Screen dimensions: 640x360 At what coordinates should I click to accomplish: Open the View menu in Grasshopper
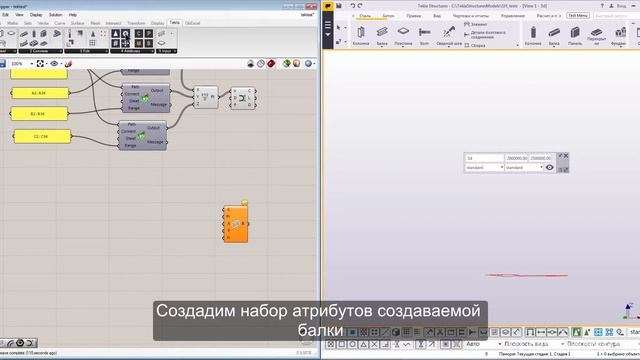[19, 15]
